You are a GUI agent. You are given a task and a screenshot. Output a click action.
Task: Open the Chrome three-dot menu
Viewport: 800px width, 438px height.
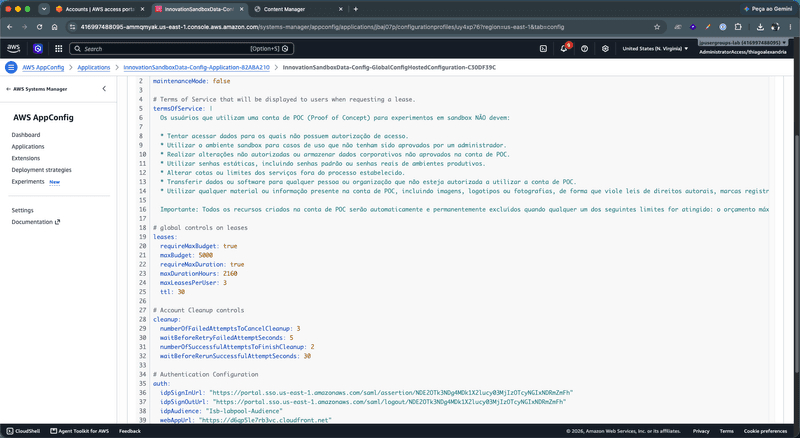coord(791,27)
